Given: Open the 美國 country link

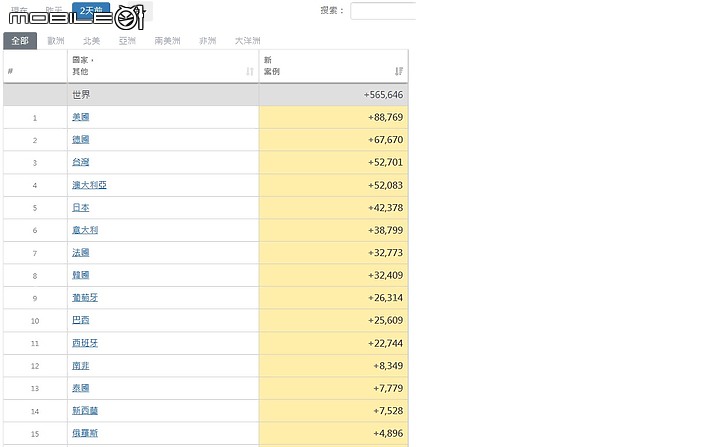Looking at the screenshot, I should click(x=81, y=117).
